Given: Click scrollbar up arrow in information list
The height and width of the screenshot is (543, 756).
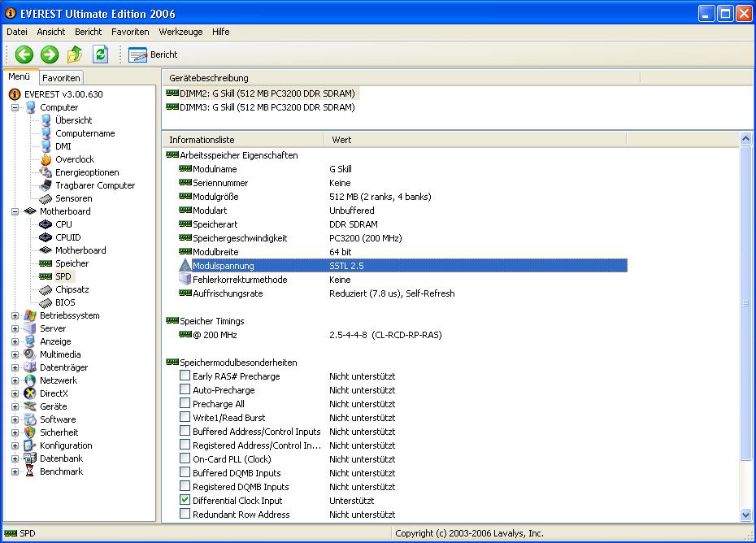Looking at the screenshot, I should coord(745,139).
